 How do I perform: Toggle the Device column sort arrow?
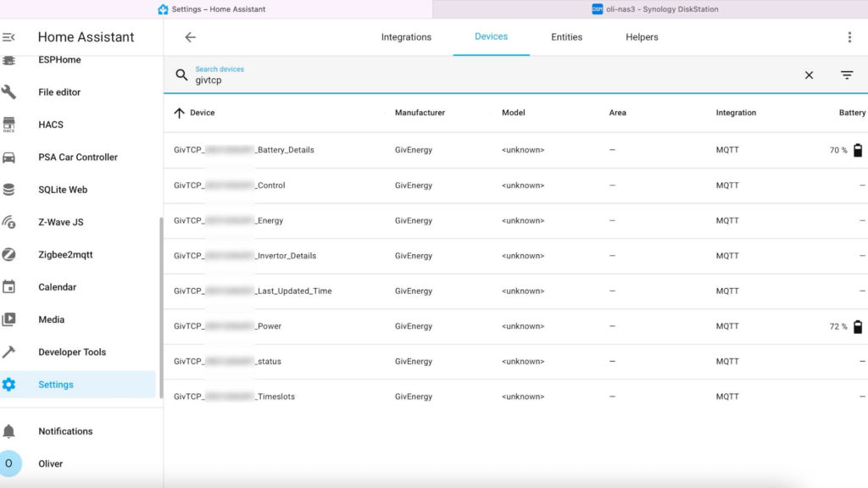(x=179, y=113)
